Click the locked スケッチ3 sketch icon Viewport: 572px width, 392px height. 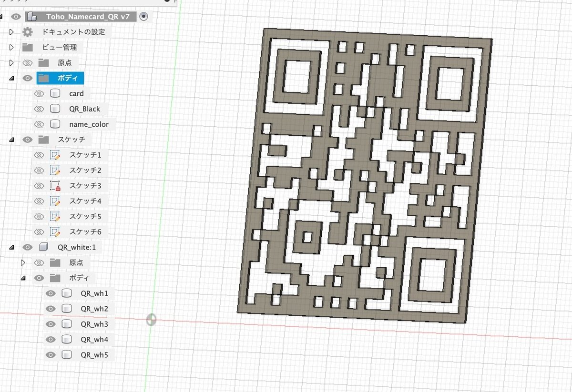pos(55,186)
